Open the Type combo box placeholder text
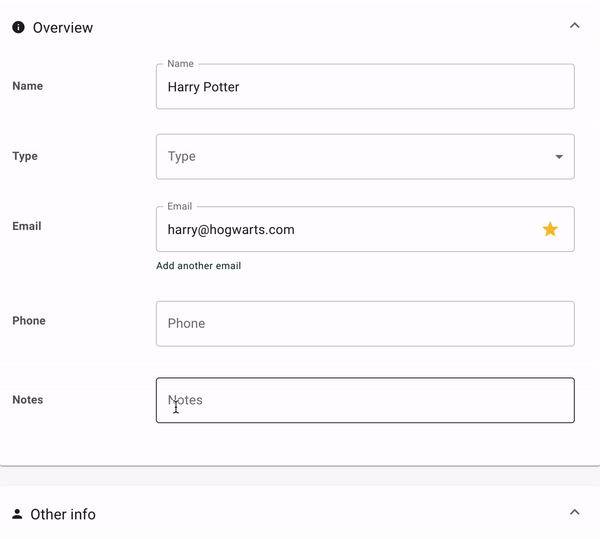Viewport: 600px width, 539px height. pos(182,157)
